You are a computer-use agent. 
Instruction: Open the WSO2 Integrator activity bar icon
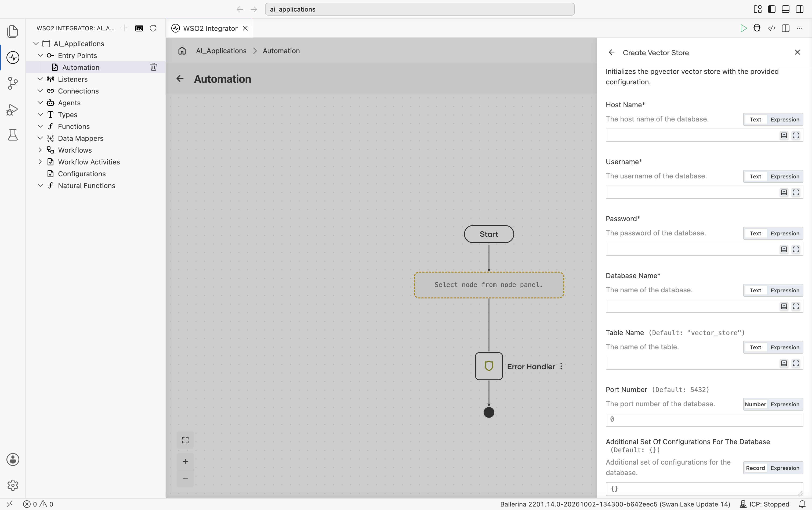(x=13, y=57)
